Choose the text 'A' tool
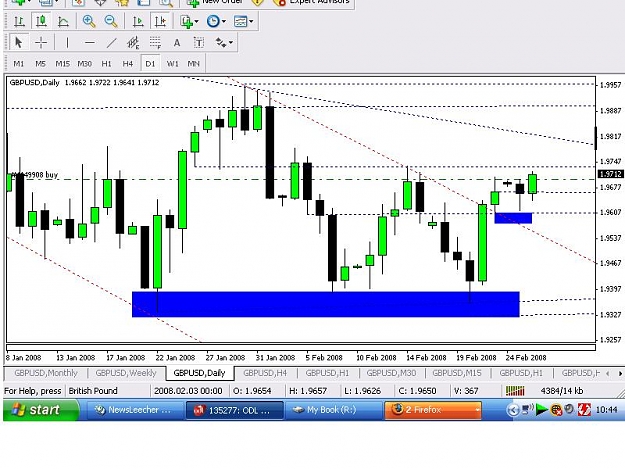625x469 pixels. click(177, 42)
